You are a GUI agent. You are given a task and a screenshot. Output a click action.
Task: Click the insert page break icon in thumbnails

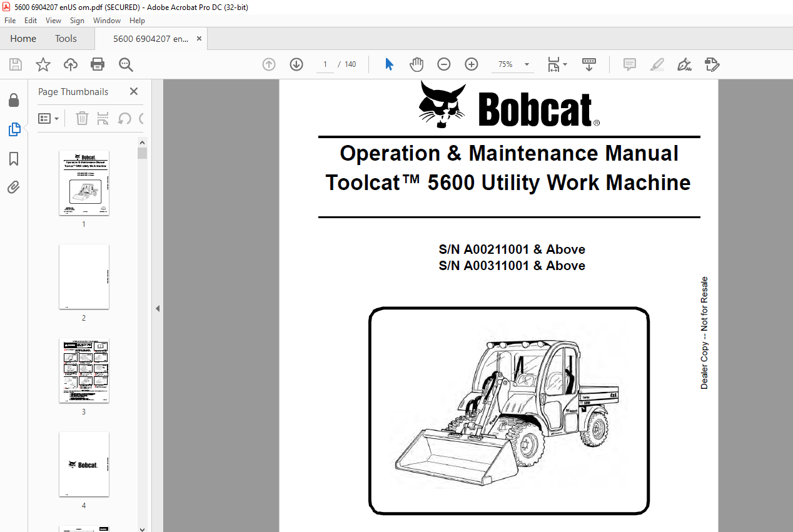pyautogui.click(x=103, y=118)
